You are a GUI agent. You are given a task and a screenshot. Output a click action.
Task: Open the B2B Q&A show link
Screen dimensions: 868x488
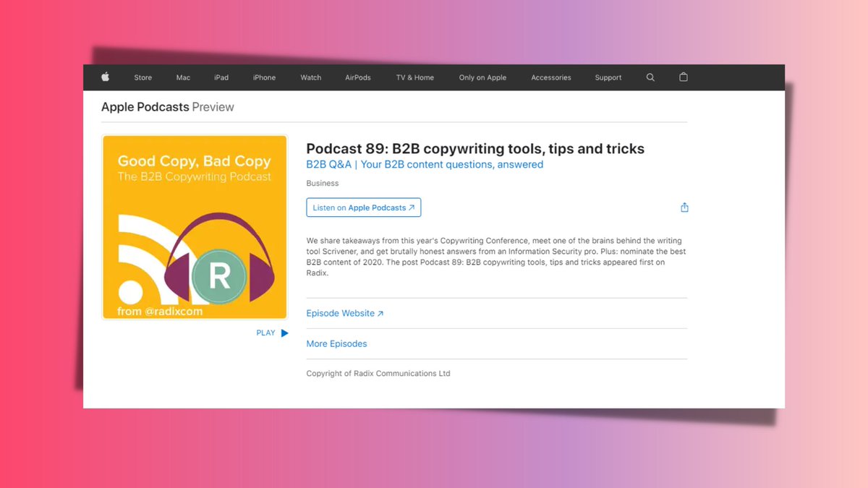[x=424, y=164]
